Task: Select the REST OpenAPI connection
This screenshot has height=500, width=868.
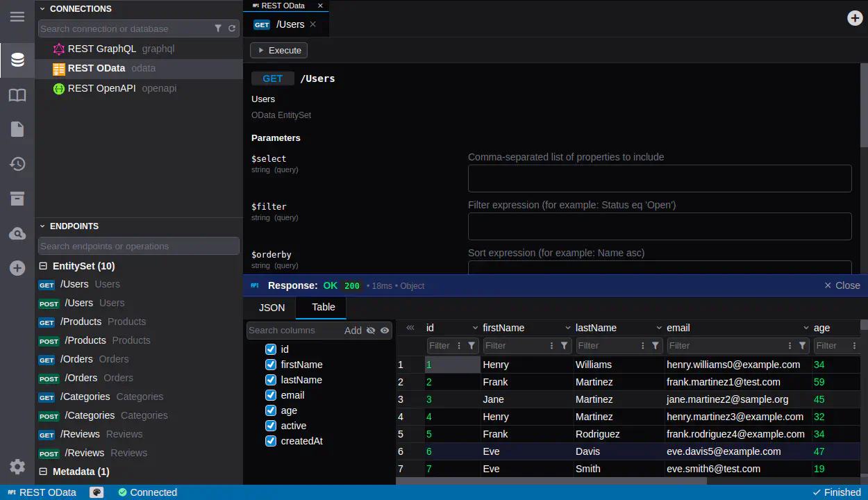Action: [101, 88]
